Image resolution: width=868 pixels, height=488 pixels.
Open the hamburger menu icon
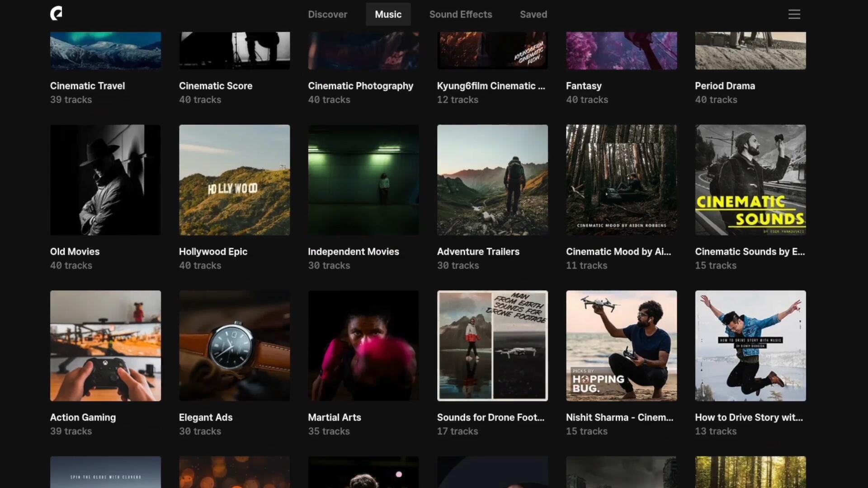794,14
